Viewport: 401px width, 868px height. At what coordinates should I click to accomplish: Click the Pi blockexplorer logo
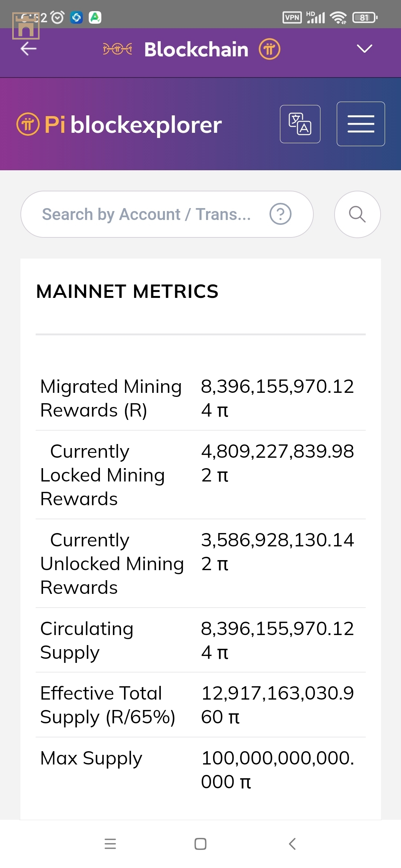click(119, 125)
